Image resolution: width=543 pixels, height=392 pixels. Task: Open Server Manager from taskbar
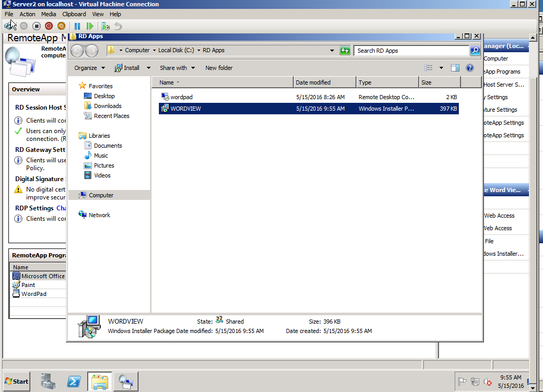[48, 381]
